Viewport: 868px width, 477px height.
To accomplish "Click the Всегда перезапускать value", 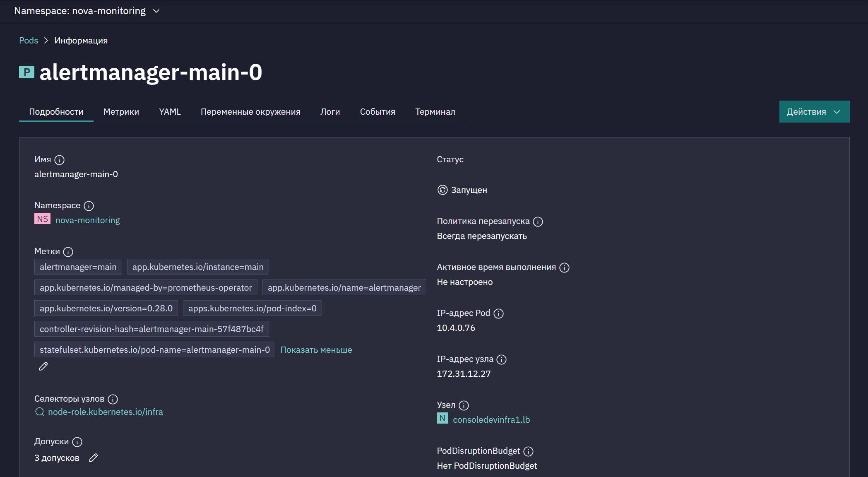I will click(x=482, y=236).
